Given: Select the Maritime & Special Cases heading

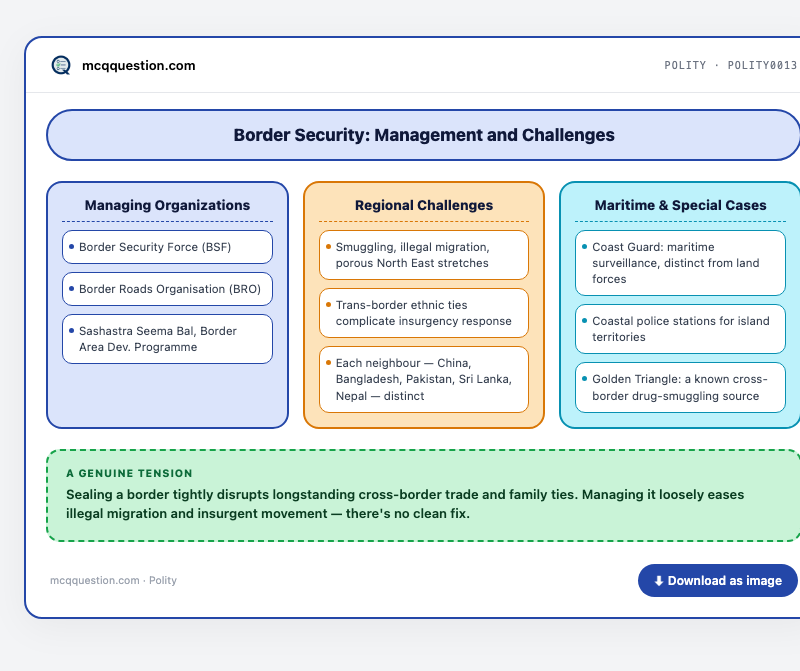Looking at the screenshot, I should tap(681, 205).
